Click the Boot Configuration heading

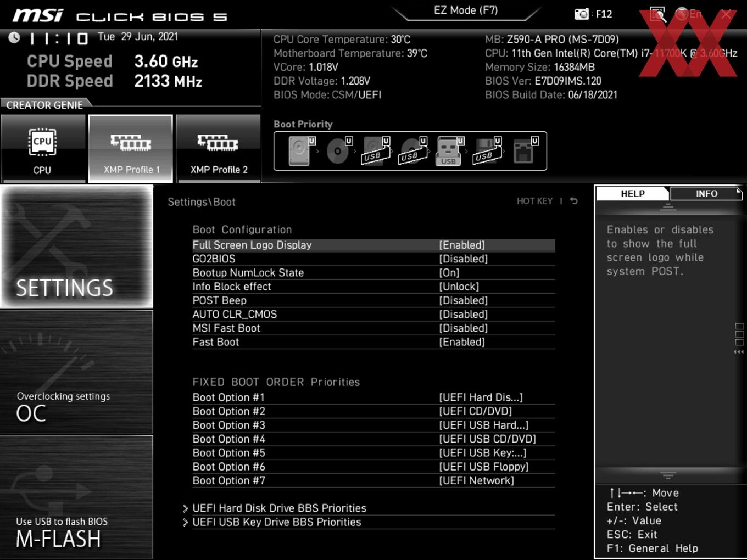click(x=242, y=229)
